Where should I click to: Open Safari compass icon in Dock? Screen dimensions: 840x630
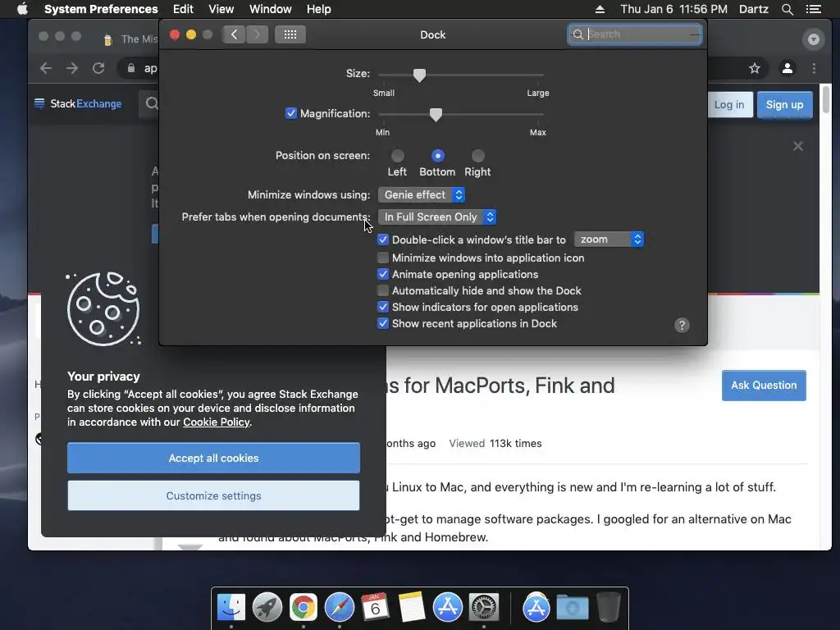click(x=339, y=608)
